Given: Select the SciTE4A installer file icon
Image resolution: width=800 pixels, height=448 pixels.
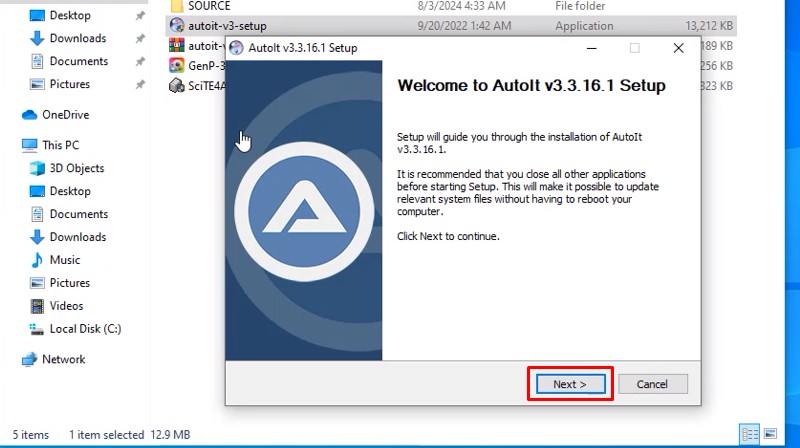Looking at the screenshot, I should pyautogui.click(x=177, y=85).
